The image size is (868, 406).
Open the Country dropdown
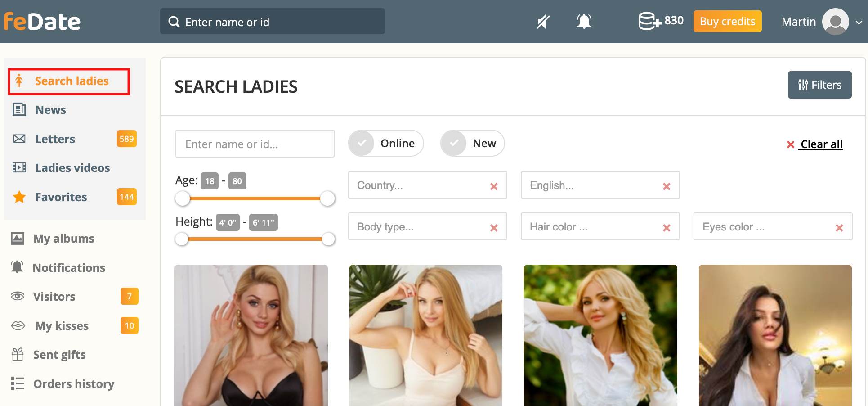[x=418, y=185]
